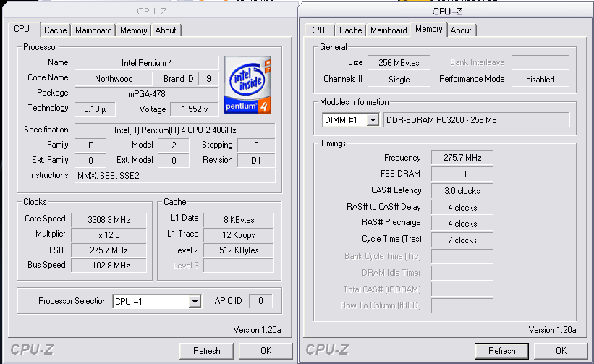Click the Name field Intel Pentium 4
Viewport: 594px width, 364px height.
(x=147, y=63)
